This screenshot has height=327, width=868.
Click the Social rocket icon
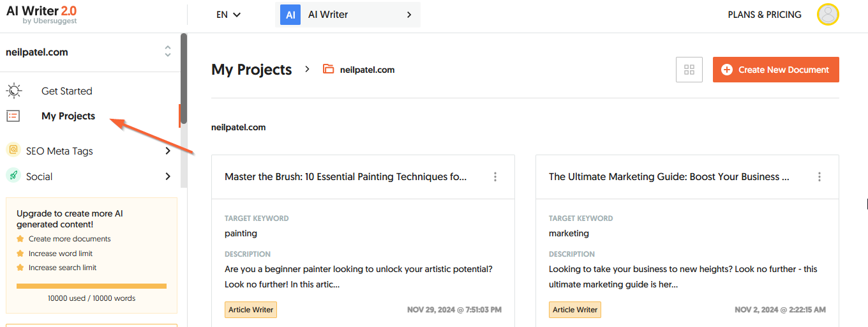click(x=13, y=176)
